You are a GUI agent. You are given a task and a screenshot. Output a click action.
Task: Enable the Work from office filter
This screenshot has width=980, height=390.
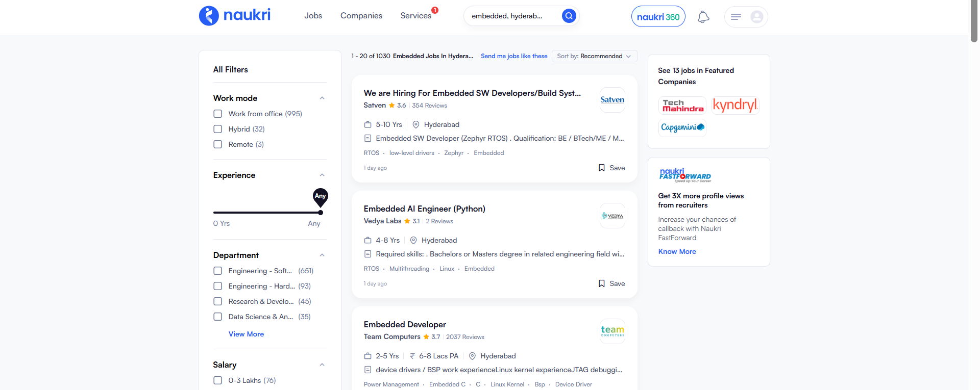218,114
